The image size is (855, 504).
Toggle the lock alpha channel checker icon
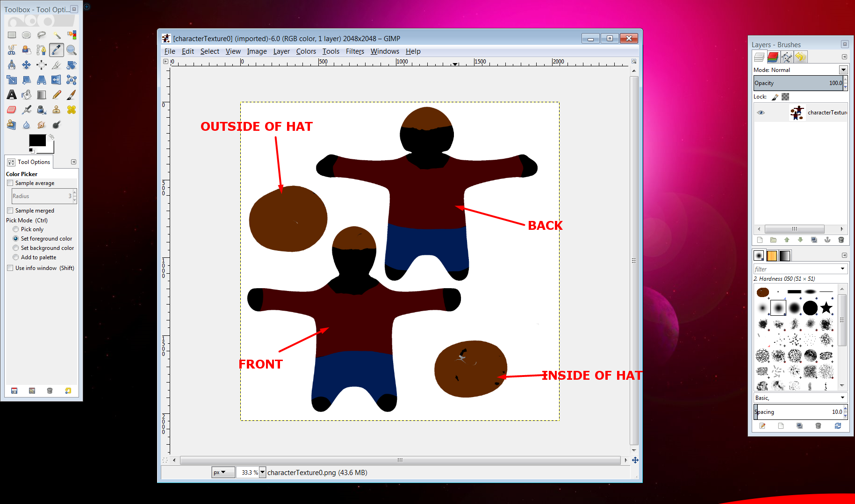pyautogui.click(x=785, y=97)
